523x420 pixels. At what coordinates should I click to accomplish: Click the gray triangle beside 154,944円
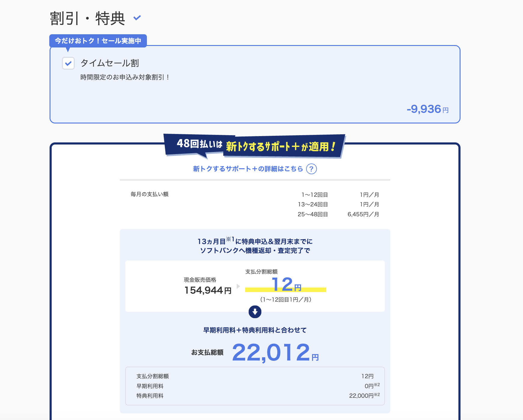tap(238, 286)
